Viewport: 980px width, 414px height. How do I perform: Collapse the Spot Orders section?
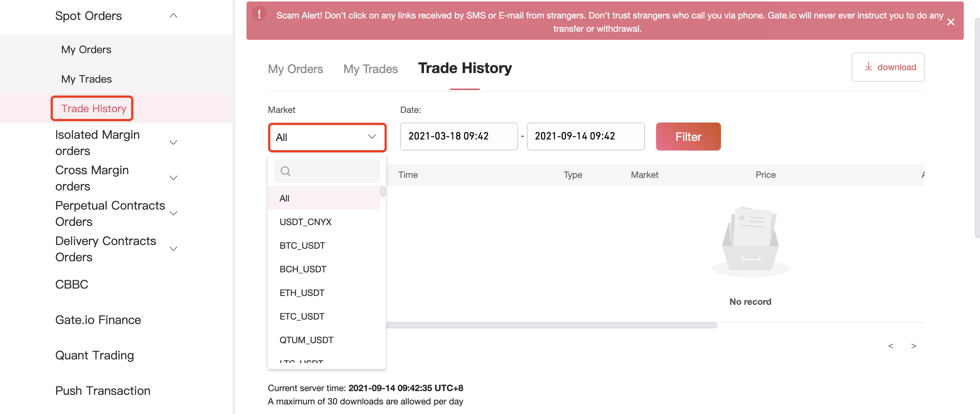[173, 15]
